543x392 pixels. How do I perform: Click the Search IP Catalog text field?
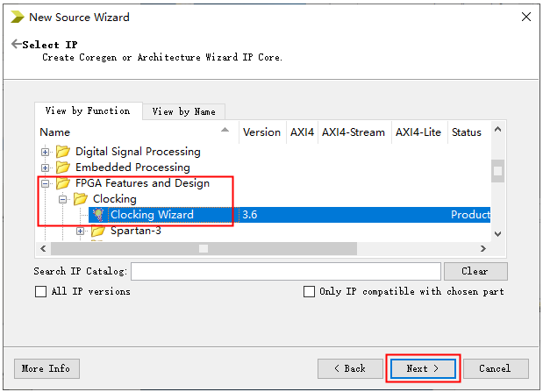pyautogui.click(x=286, y=271)
